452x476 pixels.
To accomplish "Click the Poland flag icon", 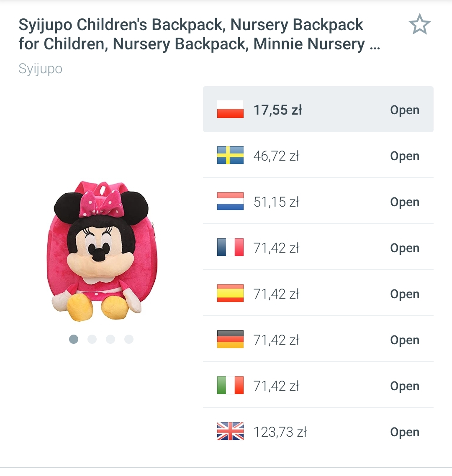I will click(x=230, y=110).
